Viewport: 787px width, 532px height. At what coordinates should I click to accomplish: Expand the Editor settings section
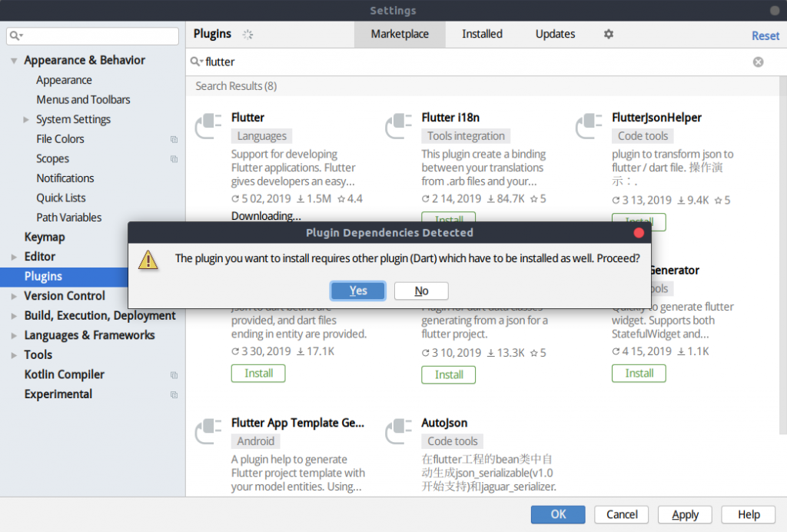(14, 257)
